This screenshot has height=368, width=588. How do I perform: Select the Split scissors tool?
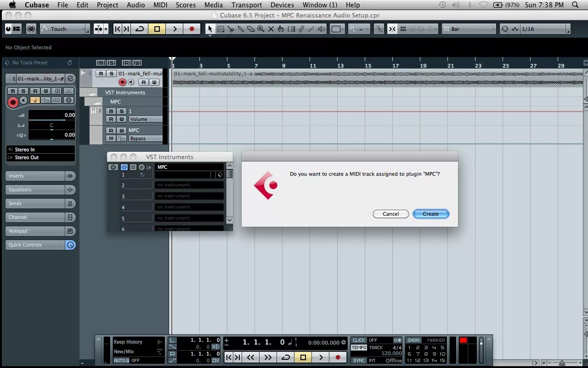pyautogui.click(x=231, y=29)
